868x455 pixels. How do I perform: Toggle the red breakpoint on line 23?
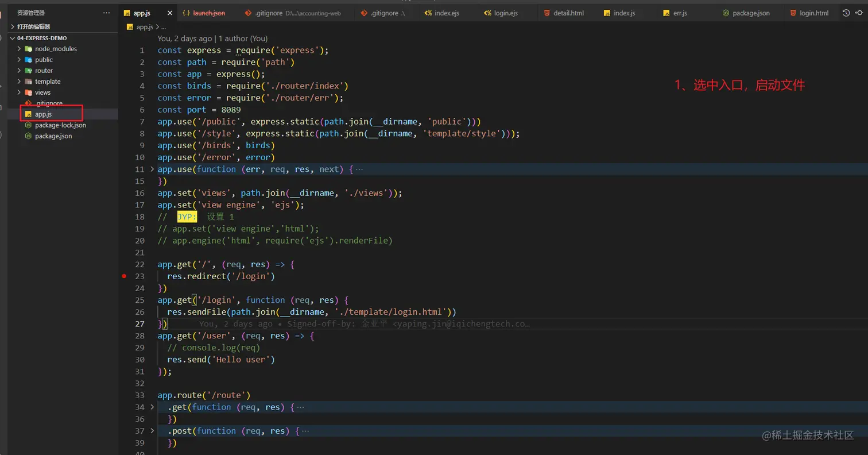124,276
